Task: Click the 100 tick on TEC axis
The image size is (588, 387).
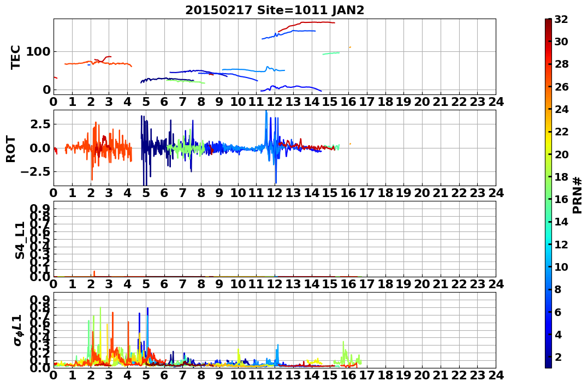Action: tap(38, 52)
